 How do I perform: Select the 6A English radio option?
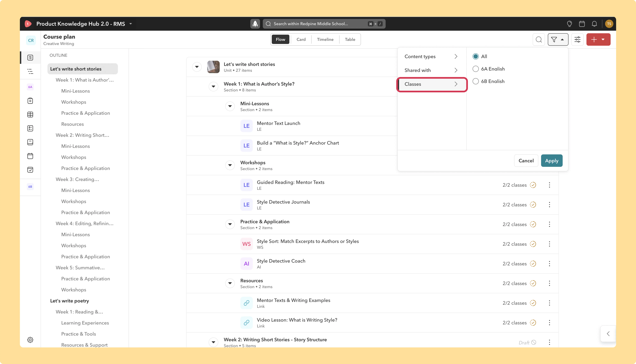tap(476, 69)
